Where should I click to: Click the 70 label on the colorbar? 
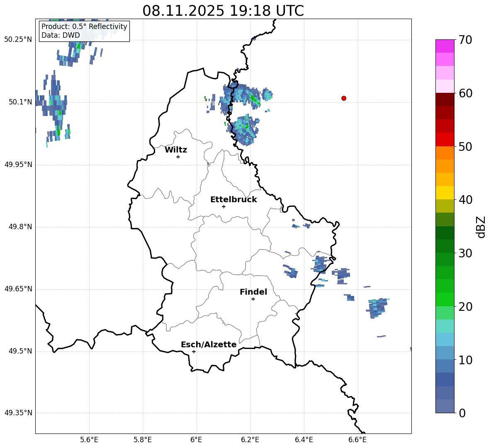coord(465,40)
